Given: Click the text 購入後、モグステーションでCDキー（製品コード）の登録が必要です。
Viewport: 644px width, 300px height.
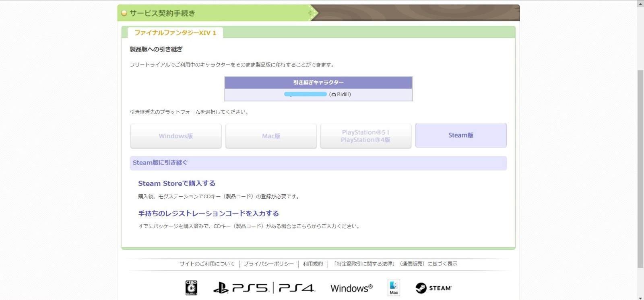Looking at the screenshot, I should point(219,197).
